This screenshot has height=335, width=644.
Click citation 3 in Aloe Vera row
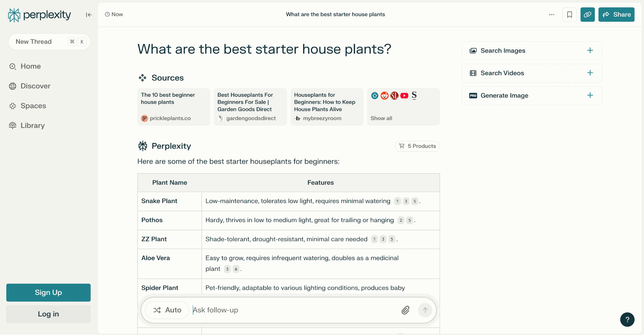coord(227,269)
